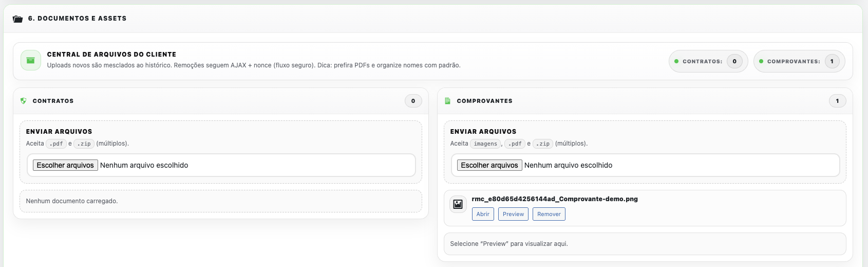Screen dimensions: 868x267
Task: Open the uploaded file with Abrir
Action: [483, 214]
